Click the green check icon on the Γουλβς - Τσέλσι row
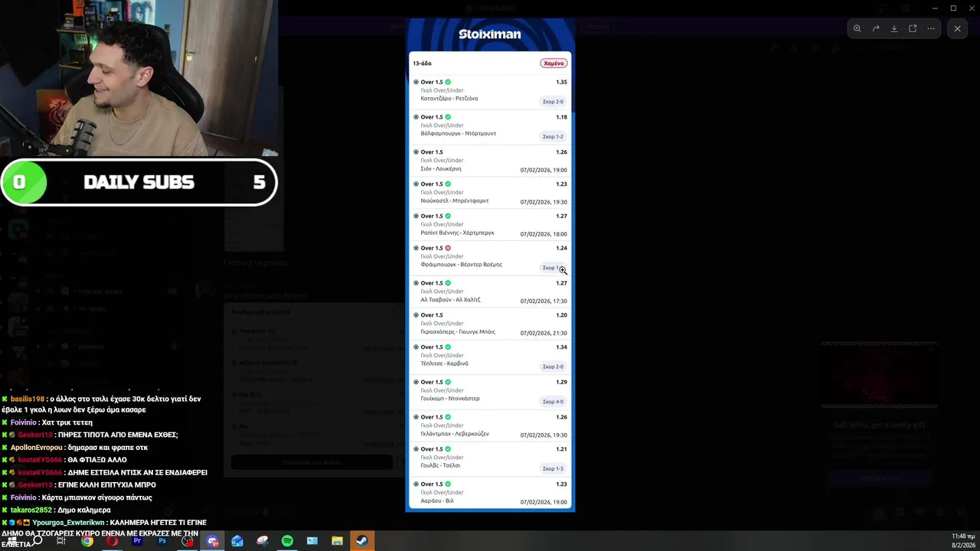 pos(448,449)
